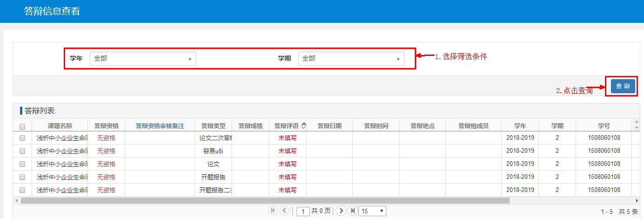Jump to the last page of results

pyautogui.click(x=353, y=211)
